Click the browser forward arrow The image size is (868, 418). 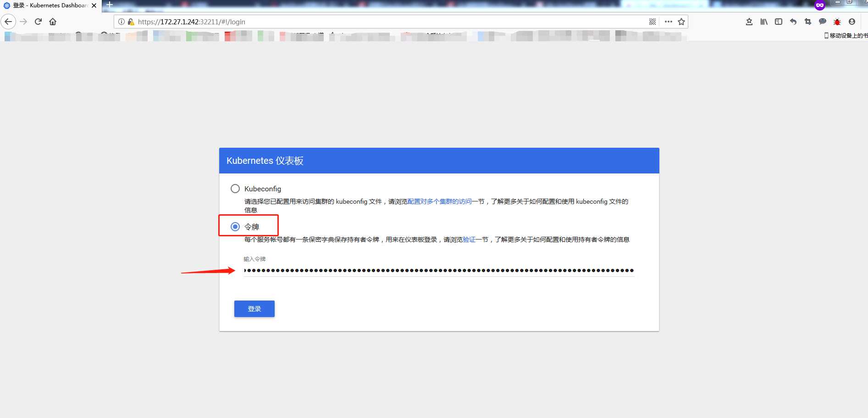(24, 22)
